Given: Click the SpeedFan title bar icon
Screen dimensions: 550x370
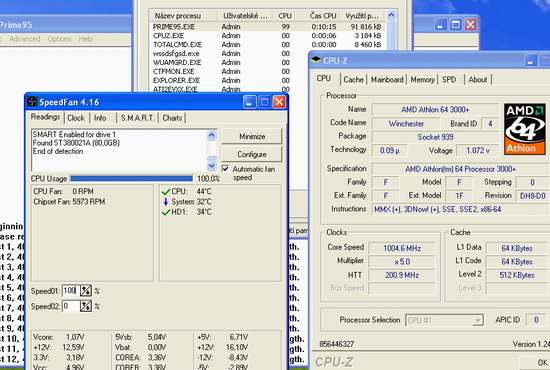Looking at the screenshot, I should (32, 102).
